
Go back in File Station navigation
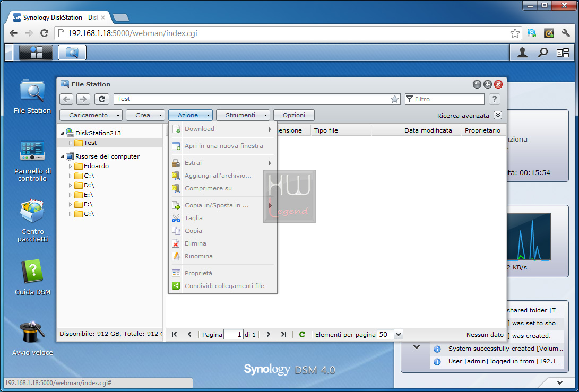(x=66, y=99)
